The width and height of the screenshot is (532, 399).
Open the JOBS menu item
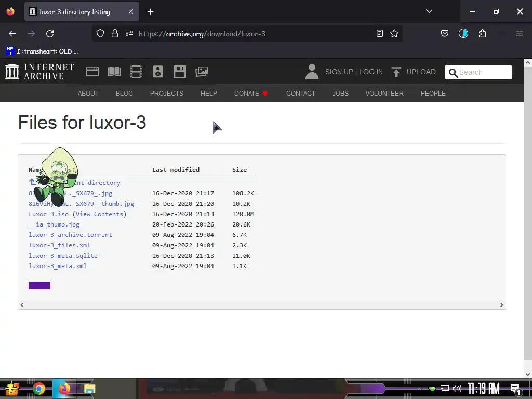(340, 94)
